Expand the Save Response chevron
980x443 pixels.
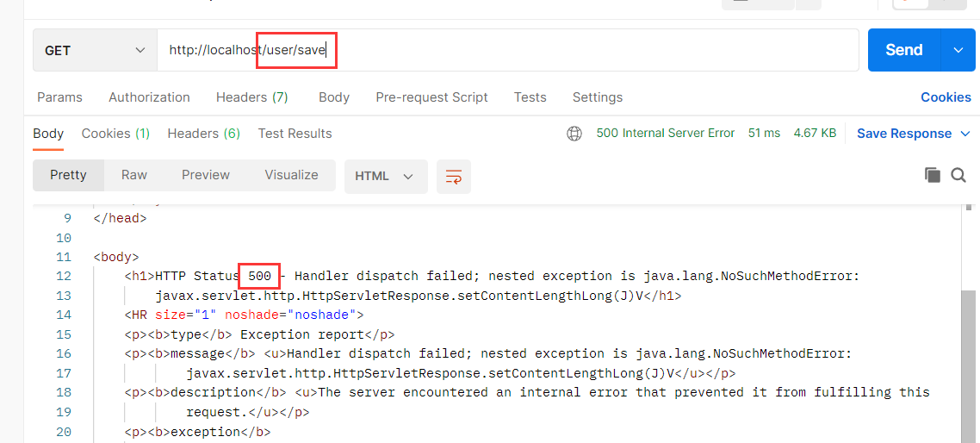tap(965, 134)
